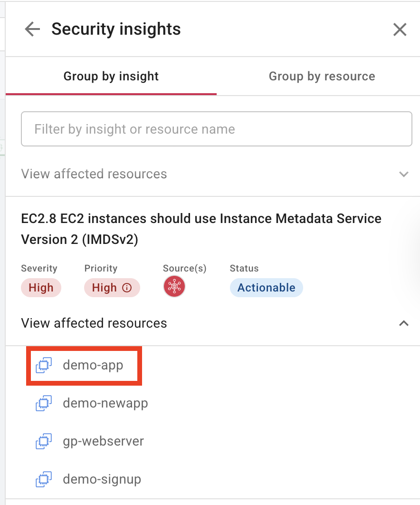This screenshot has width=420, height=505.
Task: Click the instance icon next to gp-webserver
Action: click(x=44, y=441)
